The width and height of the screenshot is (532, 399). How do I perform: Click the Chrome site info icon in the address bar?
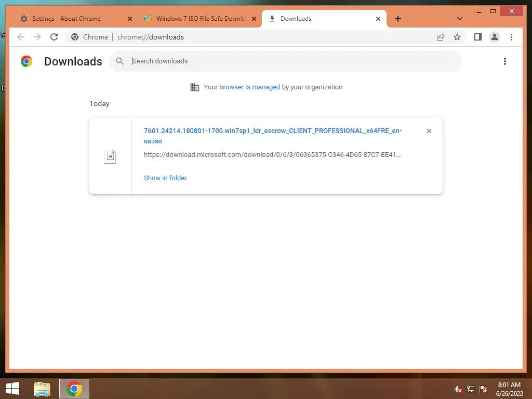(75, 37)
